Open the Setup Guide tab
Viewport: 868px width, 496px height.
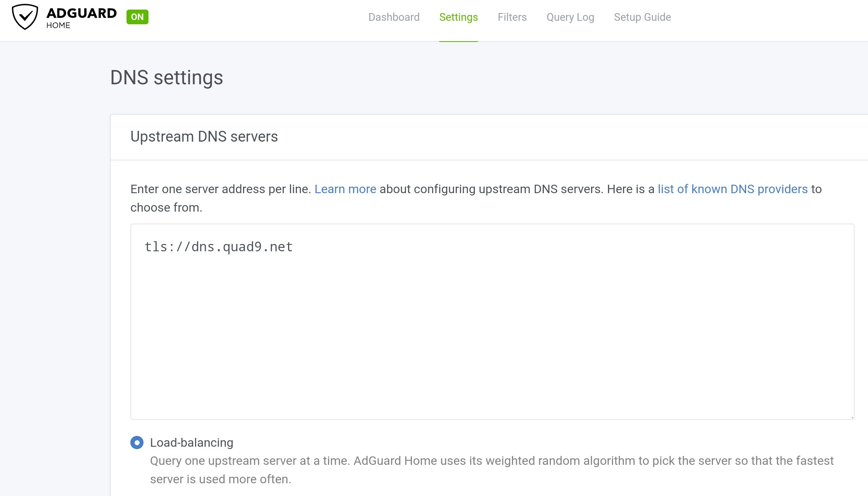pos(642,17)
